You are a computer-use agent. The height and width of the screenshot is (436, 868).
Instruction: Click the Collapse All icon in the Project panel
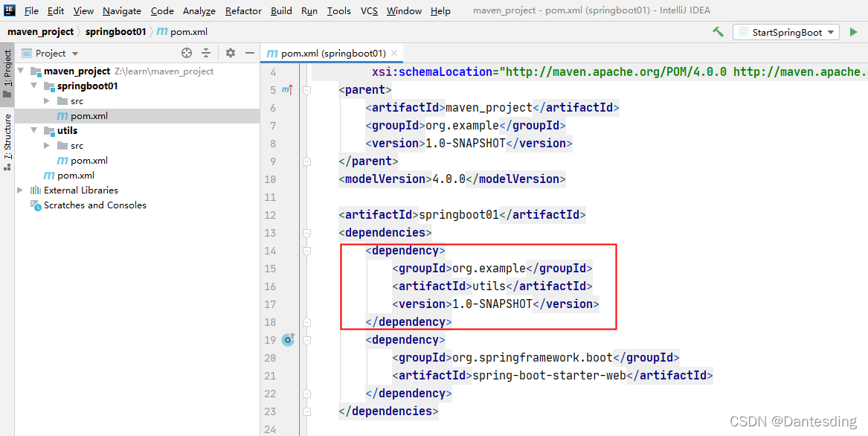click(206, 53)
